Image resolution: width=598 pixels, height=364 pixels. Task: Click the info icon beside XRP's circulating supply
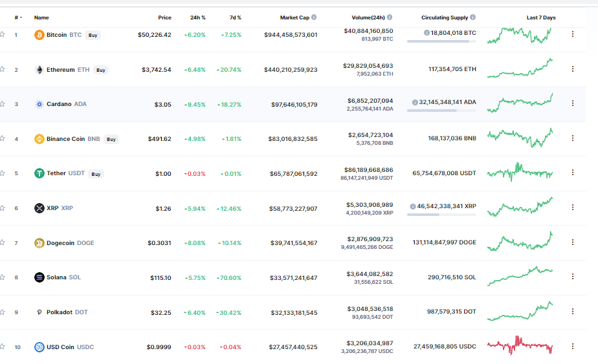tap(413, 206)
